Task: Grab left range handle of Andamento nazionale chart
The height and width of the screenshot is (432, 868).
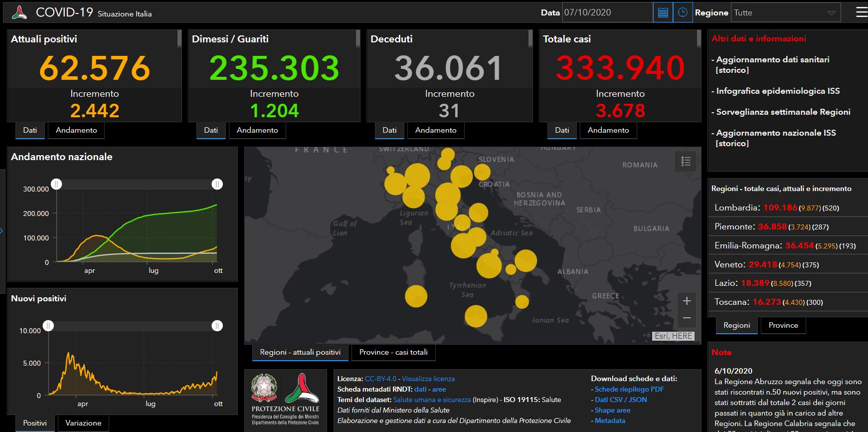Action: tap(57, 184)
